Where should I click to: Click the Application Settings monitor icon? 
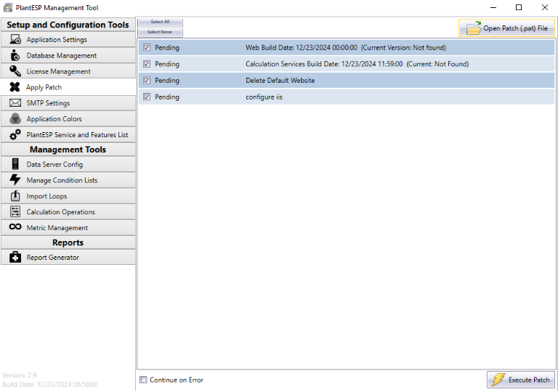15,39
